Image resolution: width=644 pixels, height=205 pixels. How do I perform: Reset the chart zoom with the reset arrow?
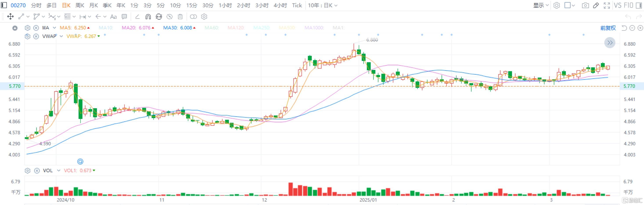[x=624, y=28]
